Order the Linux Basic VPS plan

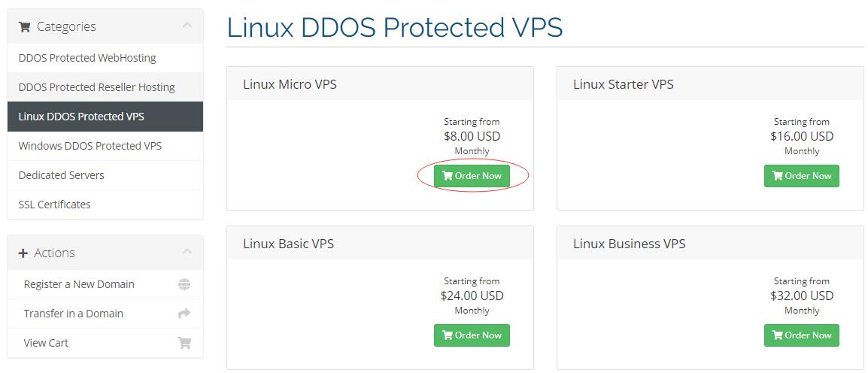point(472,335)
